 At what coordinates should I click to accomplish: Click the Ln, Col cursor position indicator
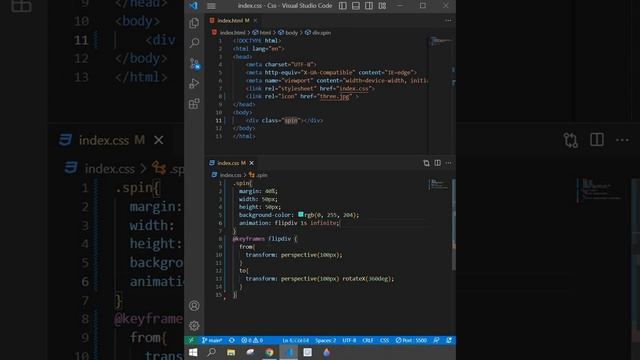pyautogui.click(x=296, y=340)
